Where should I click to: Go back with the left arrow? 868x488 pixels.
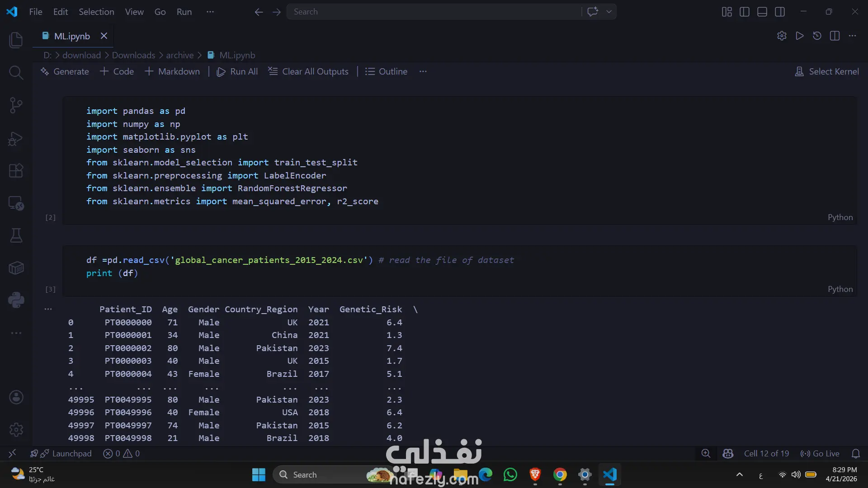tap(259, 12)
